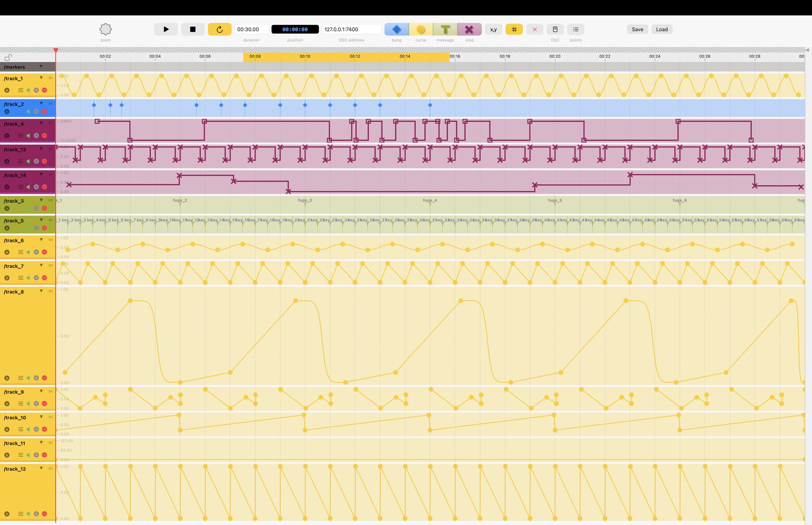Click /track_1 round compass icon
Image resolution: width=812 pixels, height=525 pixels.
[x=7, y=90]
